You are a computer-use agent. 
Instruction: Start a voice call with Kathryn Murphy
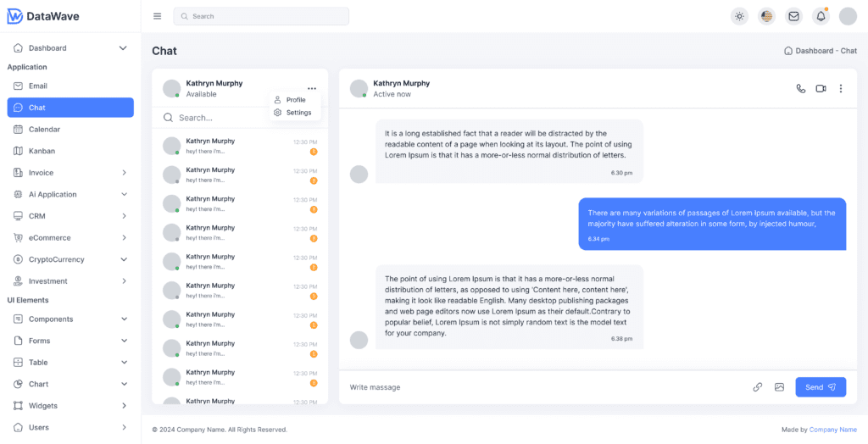[801, 89]
